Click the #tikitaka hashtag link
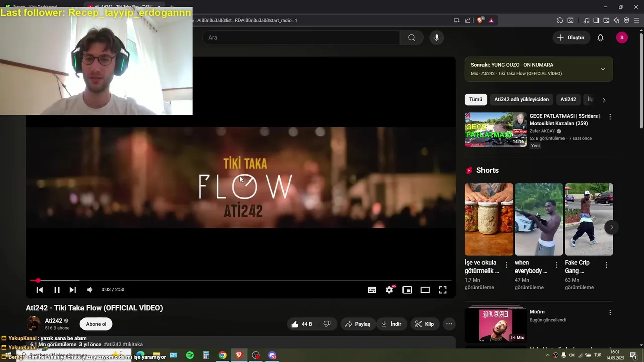Screen dimensions: 644x362 133,345
